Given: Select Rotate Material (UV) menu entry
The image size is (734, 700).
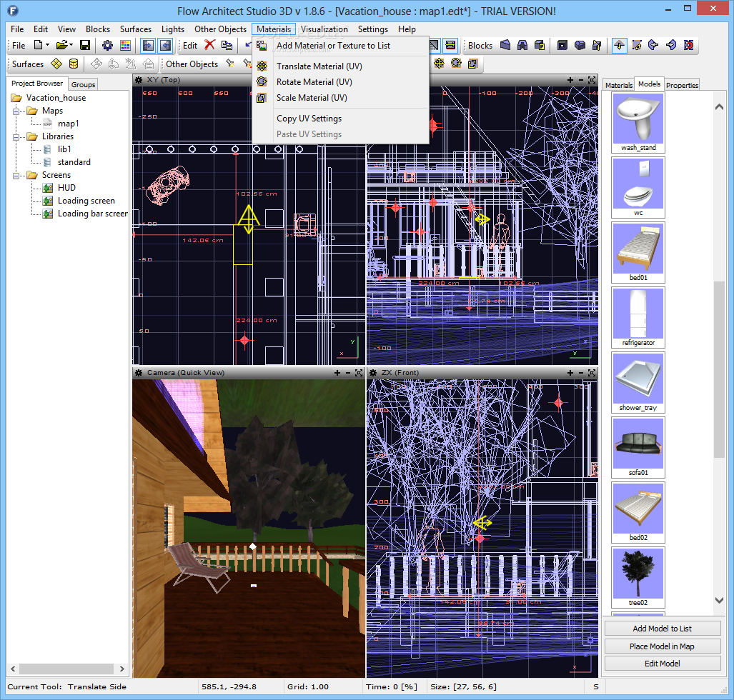Looking at the screenshot, I should 340,82.
